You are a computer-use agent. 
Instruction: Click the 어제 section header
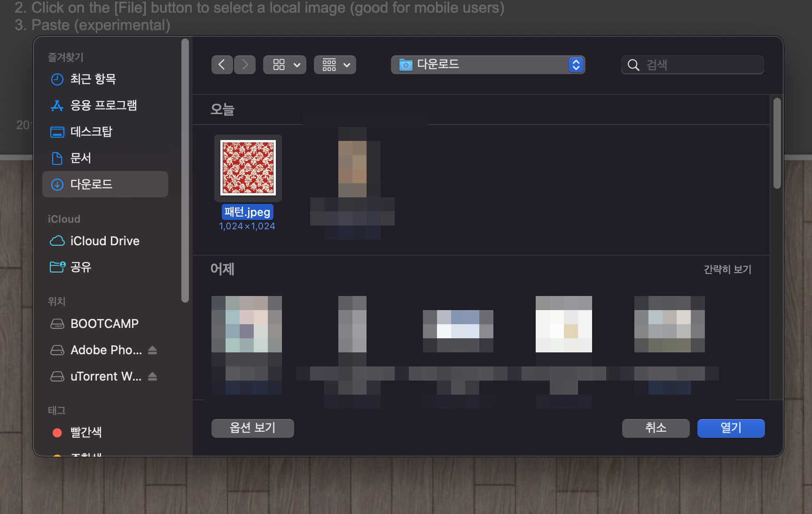222,269
